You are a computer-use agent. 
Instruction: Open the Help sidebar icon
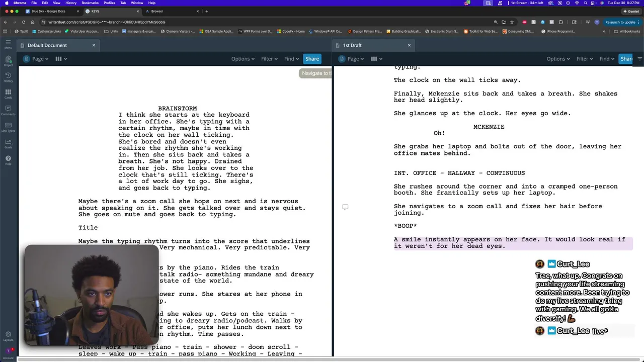(x=8, y=160)
